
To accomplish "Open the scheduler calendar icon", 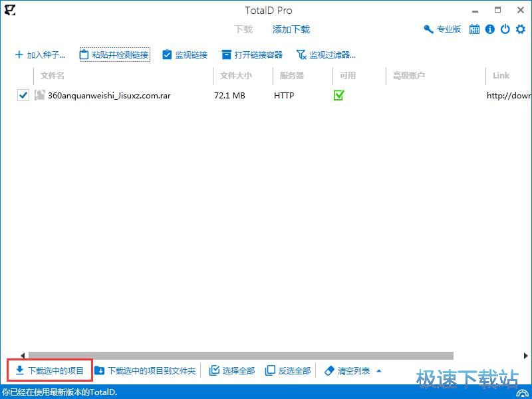I will point(474,29).
